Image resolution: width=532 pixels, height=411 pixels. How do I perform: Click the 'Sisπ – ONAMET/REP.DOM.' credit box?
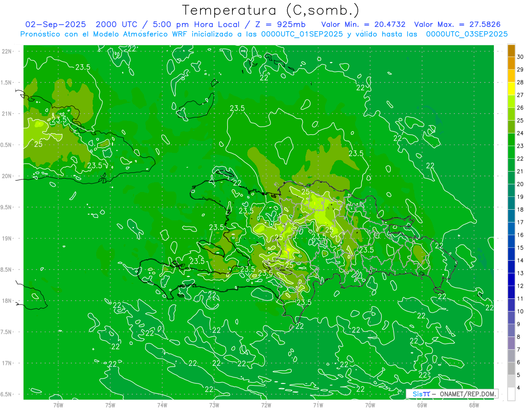tap(452, 394)
